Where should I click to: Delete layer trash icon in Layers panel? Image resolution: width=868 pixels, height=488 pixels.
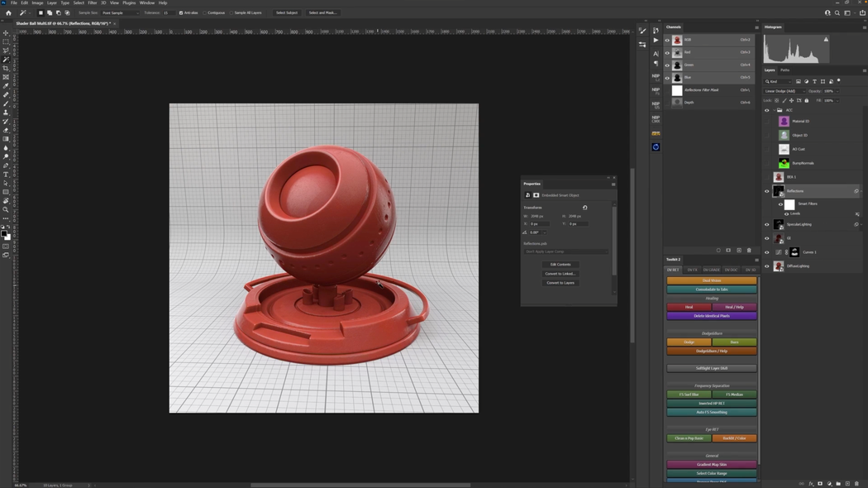(x=856, y=484)
